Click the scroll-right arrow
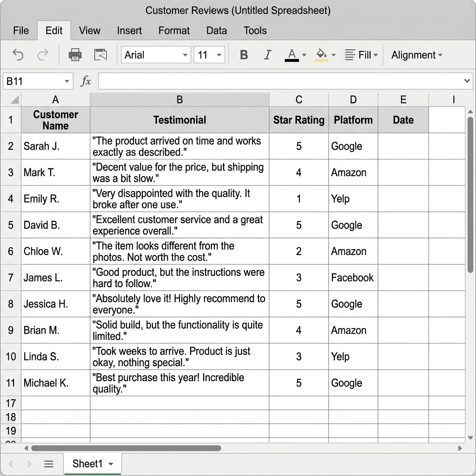The width and height of the screenshot is (476, 476). point(460,448)
